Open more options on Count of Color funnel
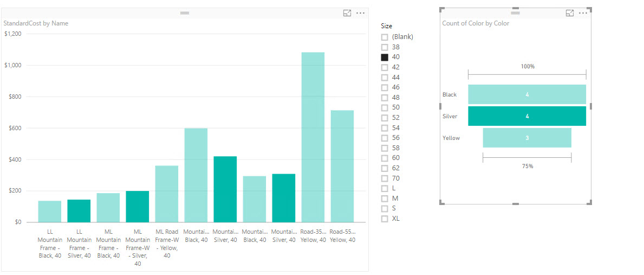Screen dimensions: 644x275 [583, 13]
